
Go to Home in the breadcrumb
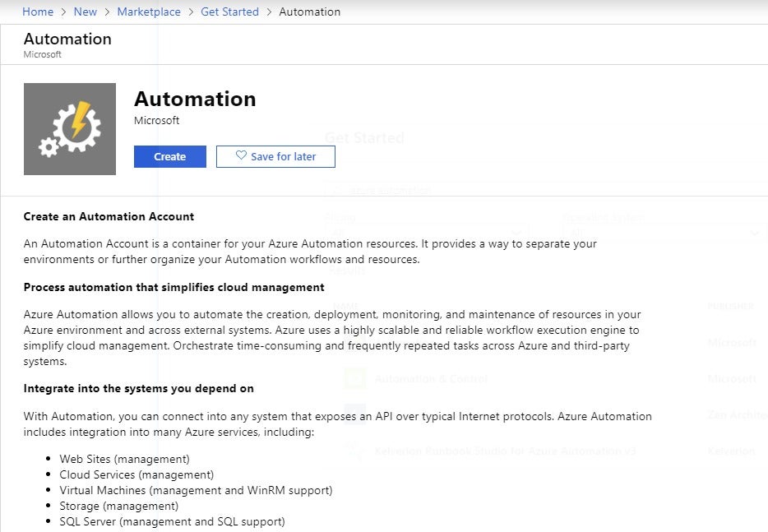[x=38, y=12]
